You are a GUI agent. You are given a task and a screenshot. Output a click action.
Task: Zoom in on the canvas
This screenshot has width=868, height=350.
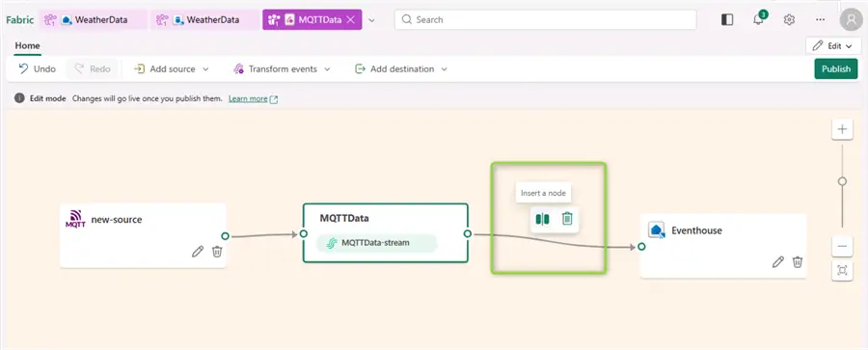click(x=842, y=129)
